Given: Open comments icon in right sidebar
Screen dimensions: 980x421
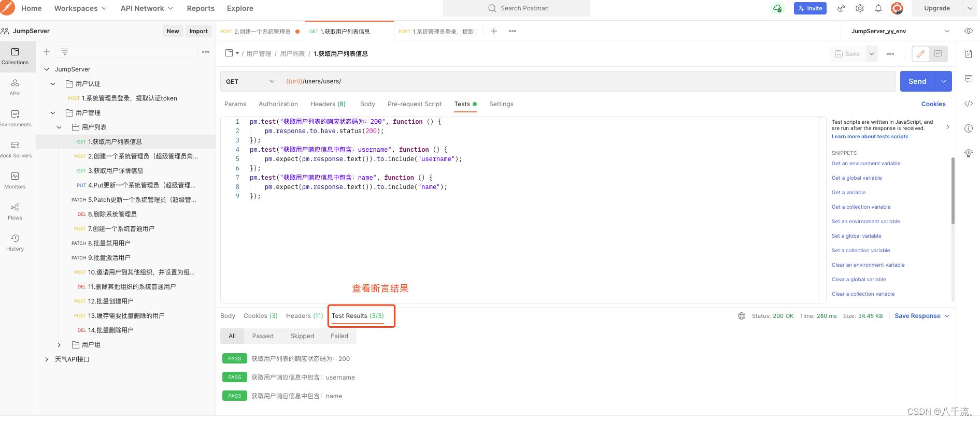Looking at the screenshot, I should click(968, 79).
